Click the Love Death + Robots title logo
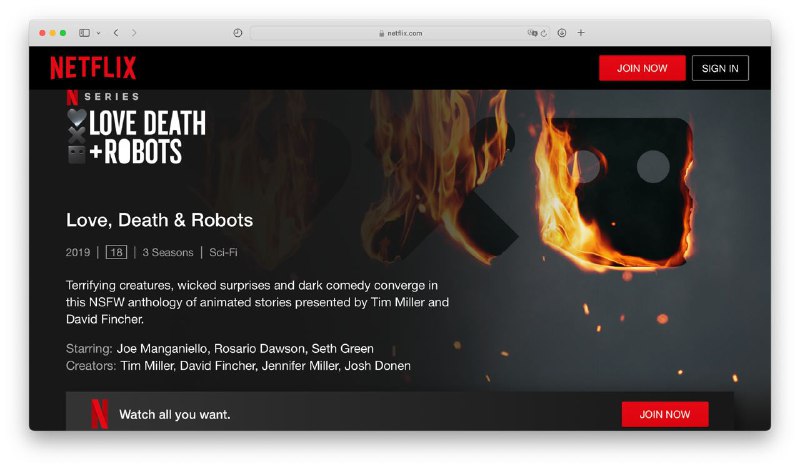This screenshot has width=800, height=469. point(136,136)
